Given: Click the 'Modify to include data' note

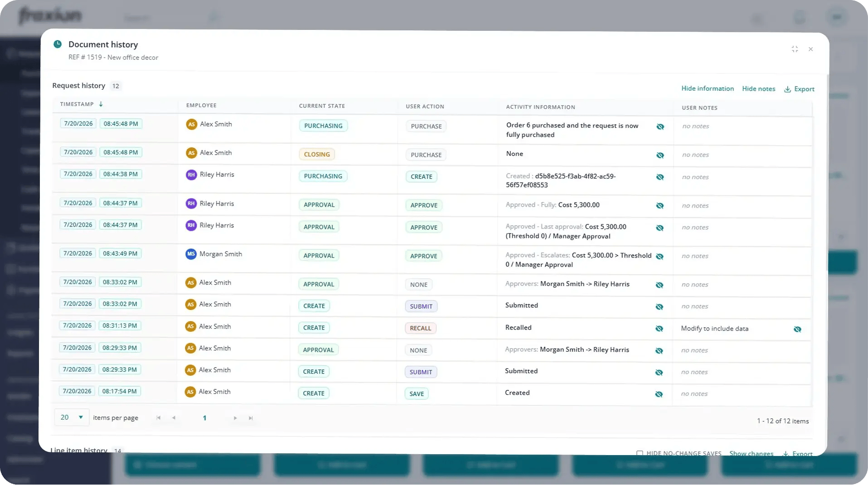Looking at the screenshot, I should tap(714, 329).
